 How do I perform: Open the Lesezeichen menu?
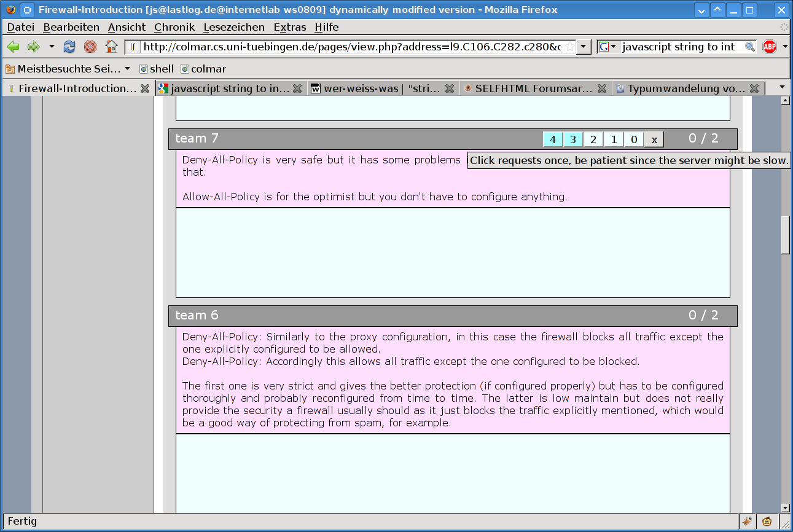(234, 27)
